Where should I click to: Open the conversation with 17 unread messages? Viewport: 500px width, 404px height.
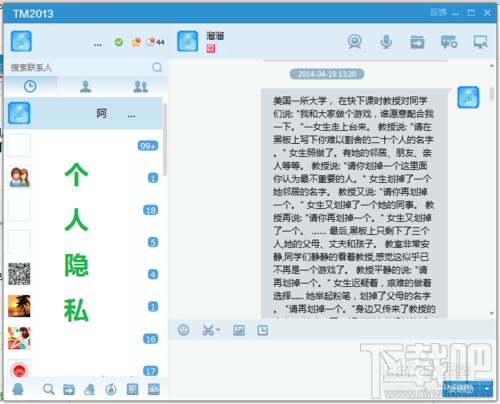(x=83, y=367)
